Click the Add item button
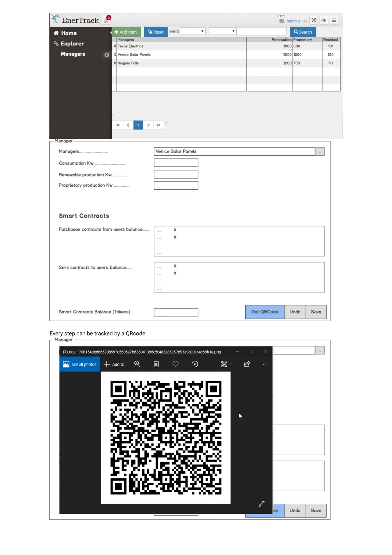 click(126, 32)
